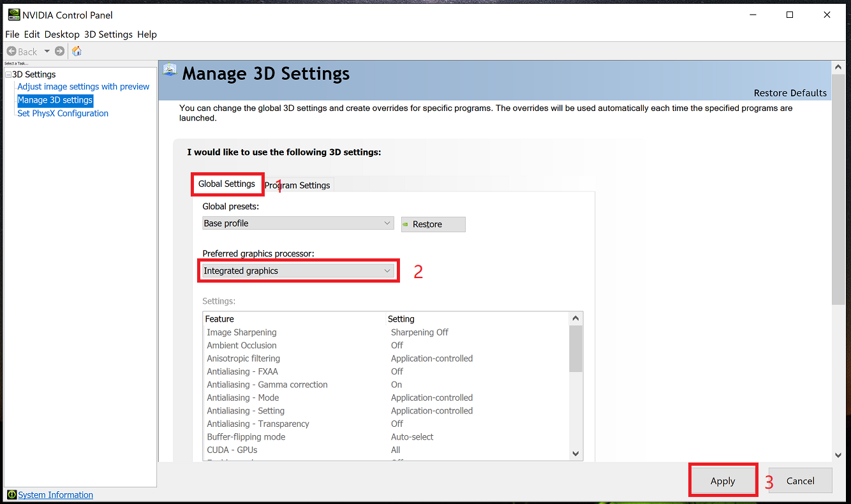
Task: Open the Desktop menu
Action: 62,34
